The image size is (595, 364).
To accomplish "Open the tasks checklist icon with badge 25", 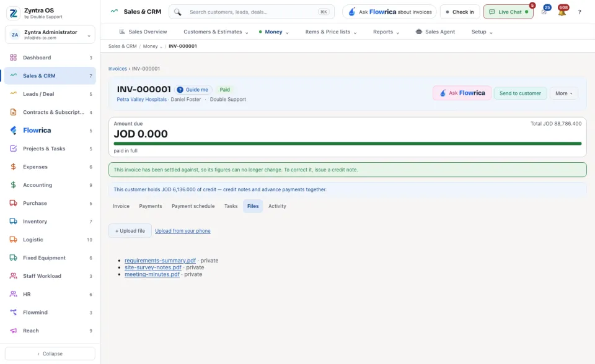I will 544,12.
